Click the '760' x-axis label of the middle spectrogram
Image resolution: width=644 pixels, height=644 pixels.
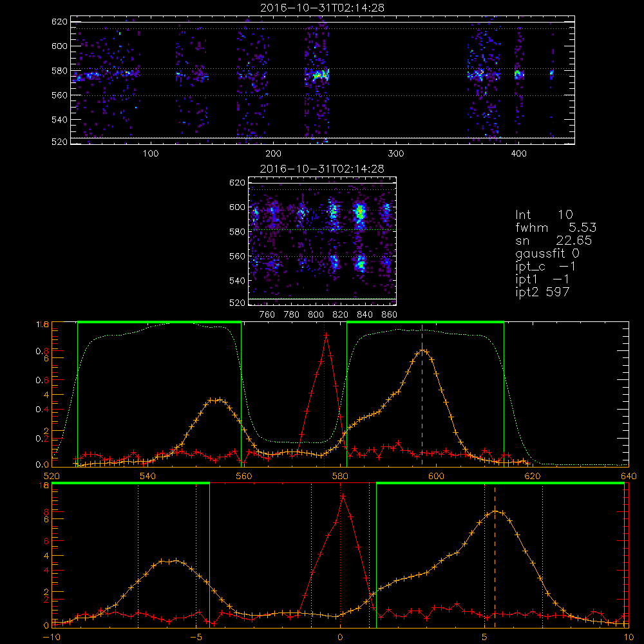coord(267,315)
